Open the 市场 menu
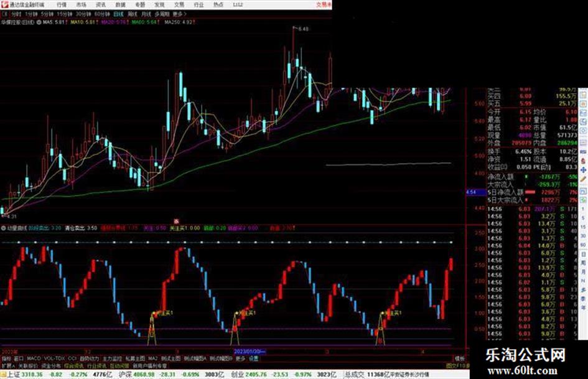The image size is (588, 379). 81,5
